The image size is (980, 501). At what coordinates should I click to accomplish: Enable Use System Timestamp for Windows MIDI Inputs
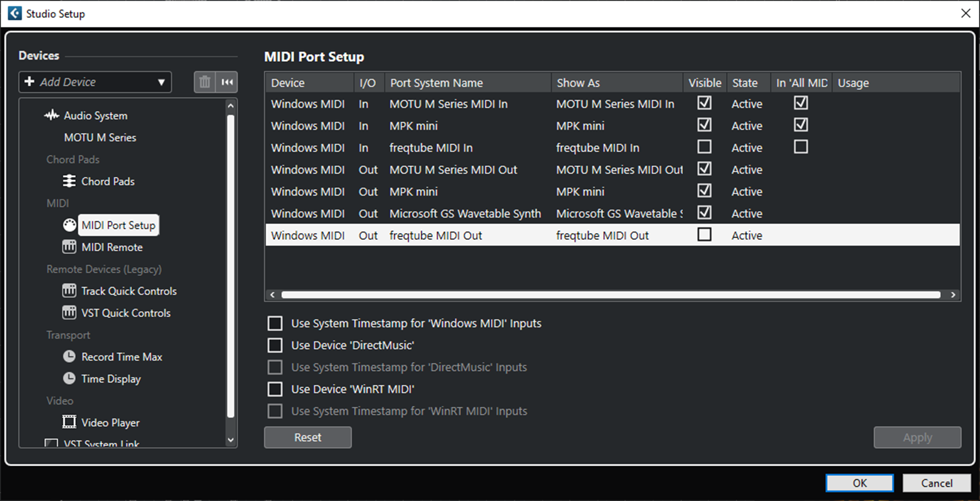point(275,323)
